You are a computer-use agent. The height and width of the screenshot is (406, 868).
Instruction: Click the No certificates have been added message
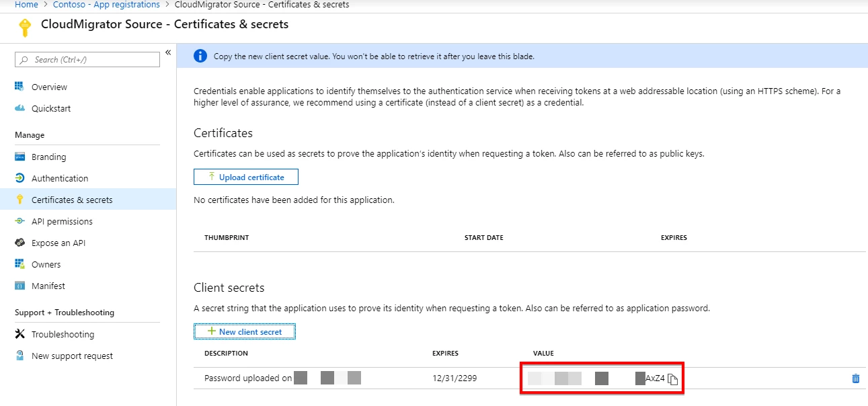pos(294,200)
